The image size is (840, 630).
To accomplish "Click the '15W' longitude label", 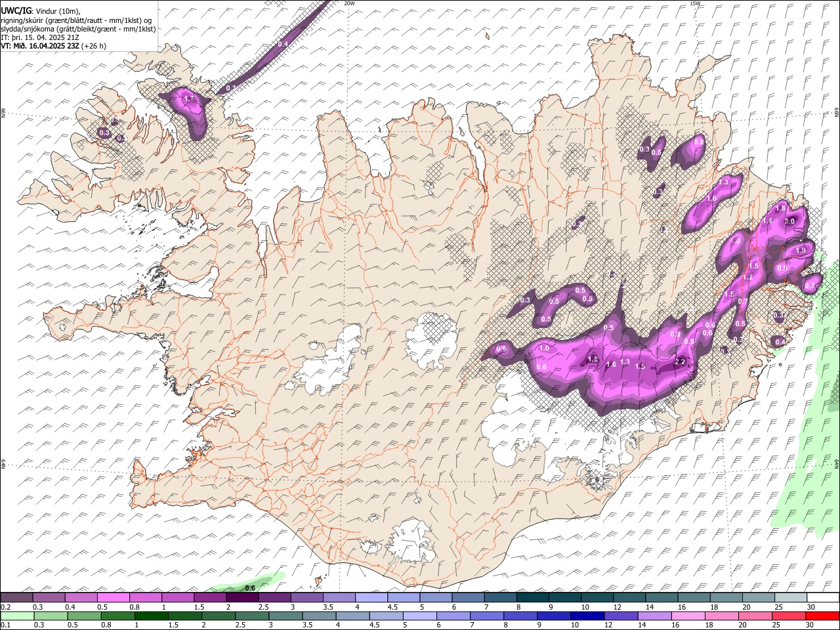I will point(695,3).
